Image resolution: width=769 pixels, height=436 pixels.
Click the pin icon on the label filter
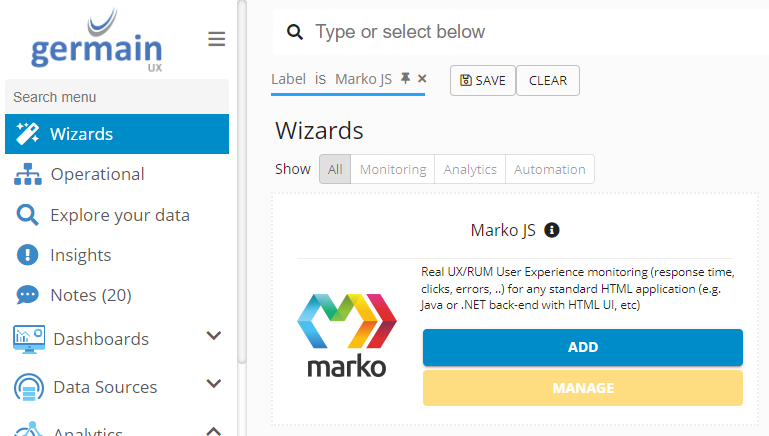pyautogui.click(x=405, y=78)
